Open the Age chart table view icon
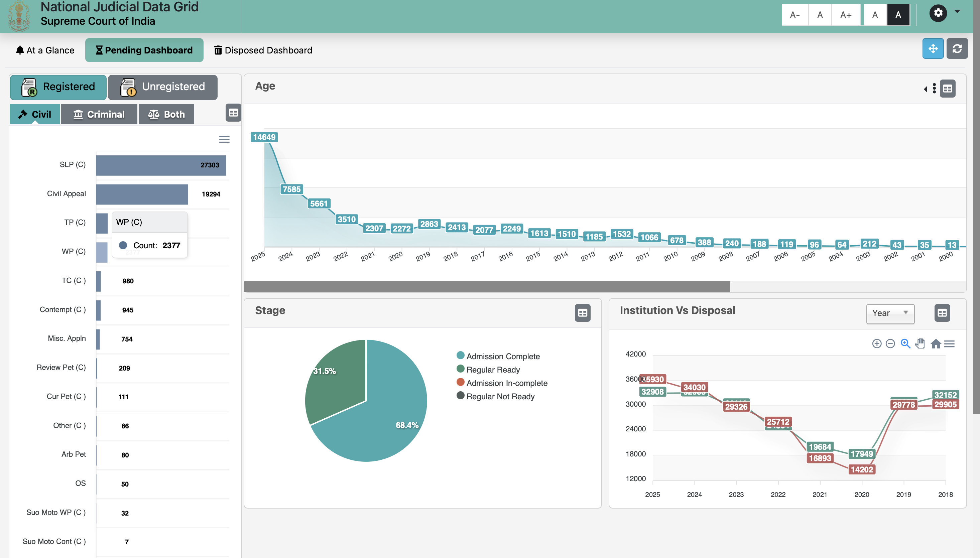Screen dimensions: 980x558 (x=948, y=89)
